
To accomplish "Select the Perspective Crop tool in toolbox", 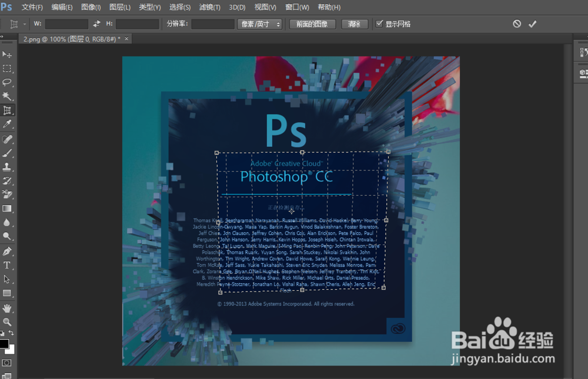I will pyautogui.click(x=6, y=110).
